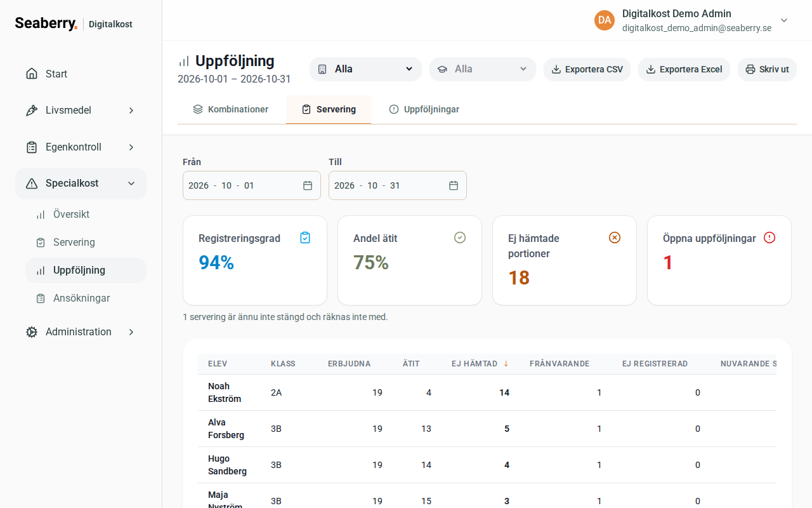Click the calendar icon in Till date field
The image size is (812, 508).
coord(454,185)
